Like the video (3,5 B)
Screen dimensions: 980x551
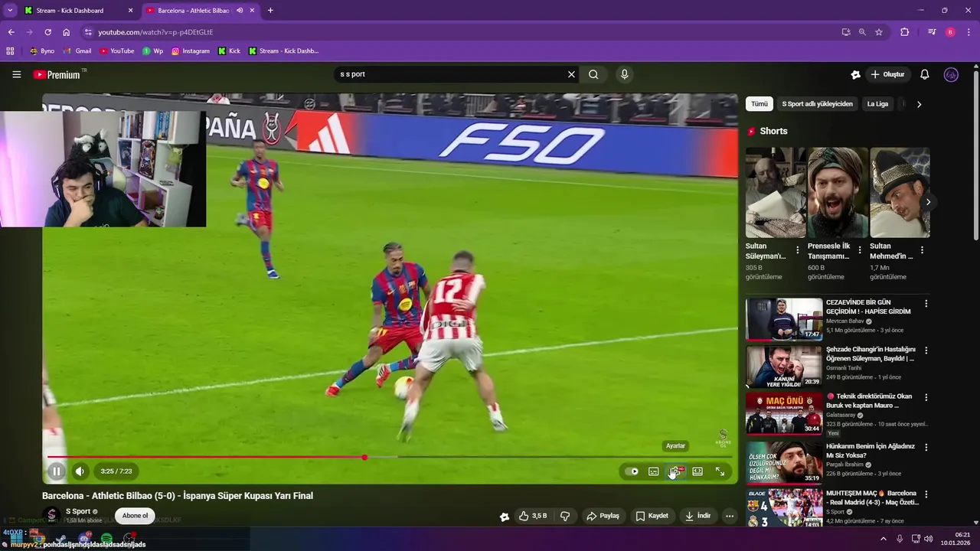tap(533, 516)
